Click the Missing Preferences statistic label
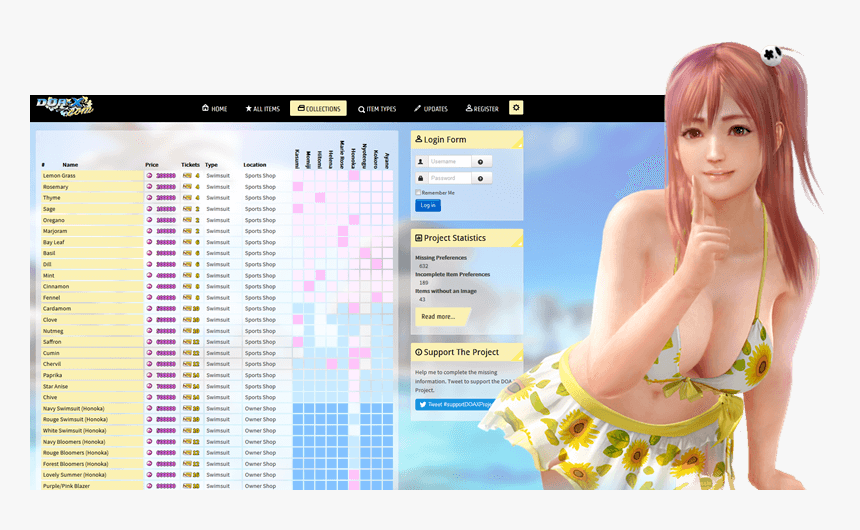Image resolution: width=860 pixels, height=530 pixels. 441,257
